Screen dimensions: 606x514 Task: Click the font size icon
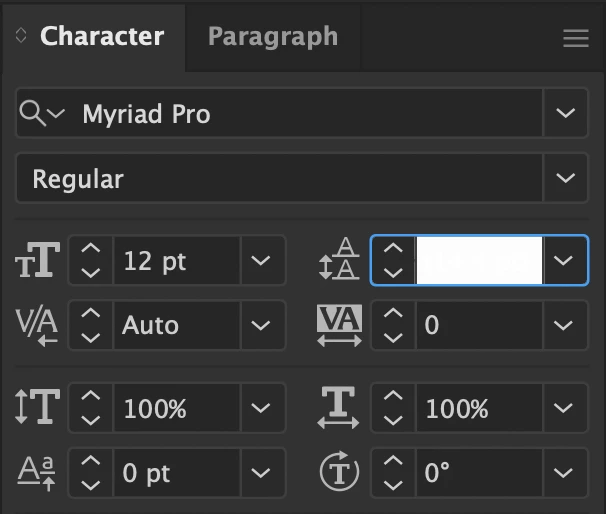pos(38,262)
